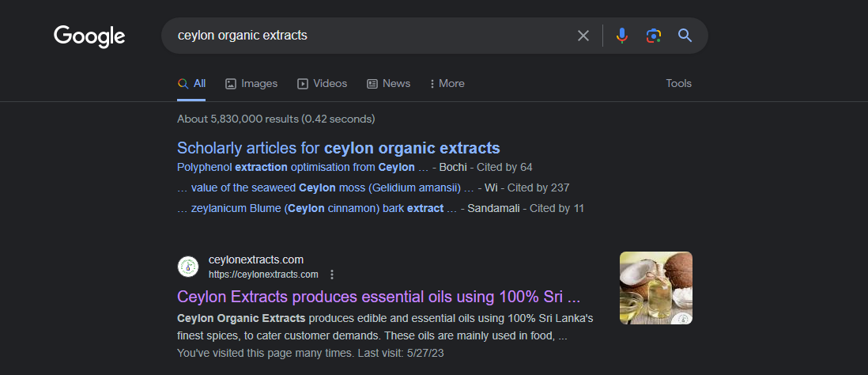Click the Google logo

coord(89,36)
